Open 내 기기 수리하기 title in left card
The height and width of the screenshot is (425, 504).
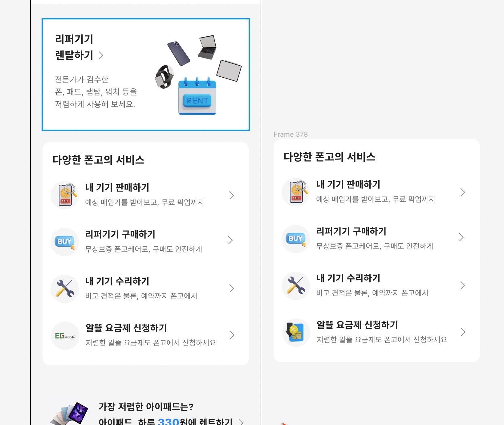tap(117, 281)
